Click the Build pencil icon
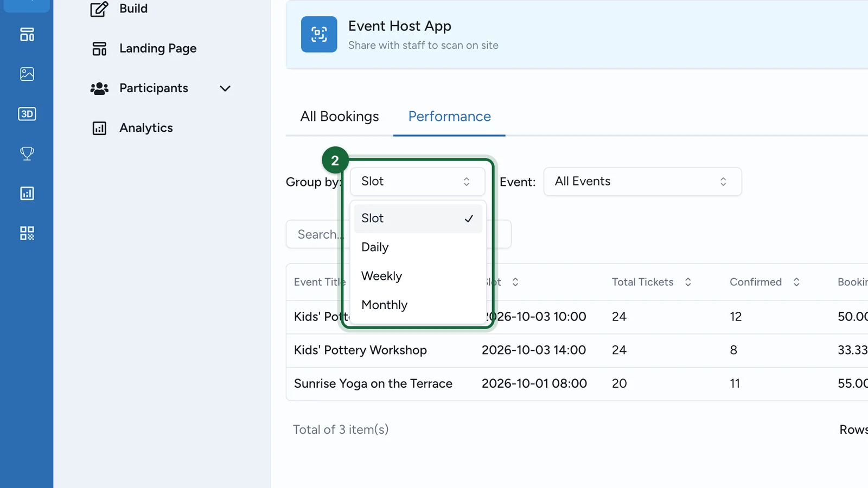This screenshot has height=488, width=868. click(x=99, y=9)
